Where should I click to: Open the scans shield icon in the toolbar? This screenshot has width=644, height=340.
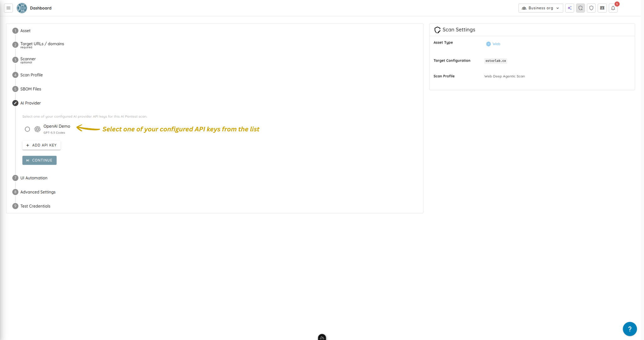click(591, 8)
